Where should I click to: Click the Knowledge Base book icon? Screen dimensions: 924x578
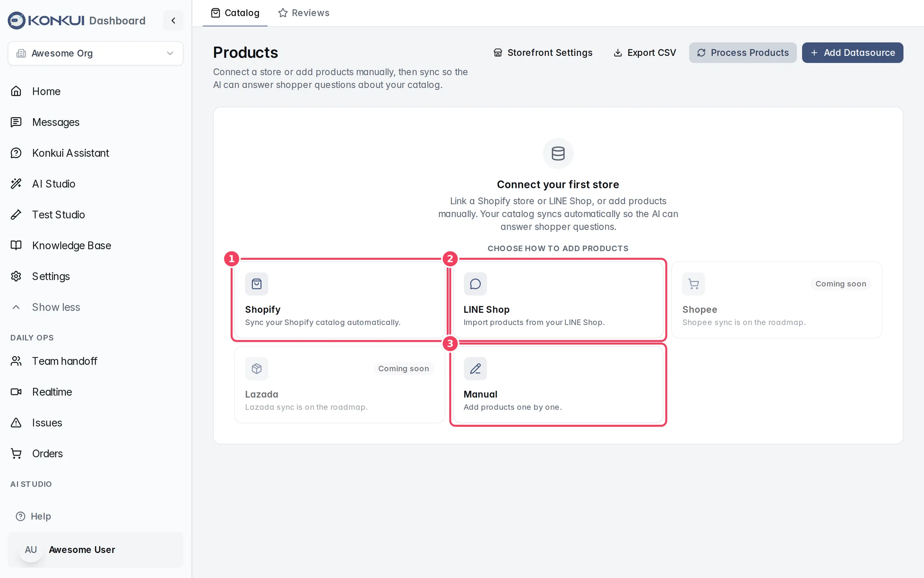(x=16, y=245)
